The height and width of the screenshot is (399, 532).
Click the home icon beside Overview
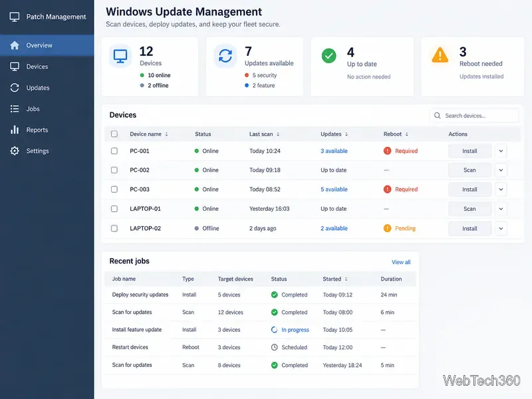tap(14, 45)
